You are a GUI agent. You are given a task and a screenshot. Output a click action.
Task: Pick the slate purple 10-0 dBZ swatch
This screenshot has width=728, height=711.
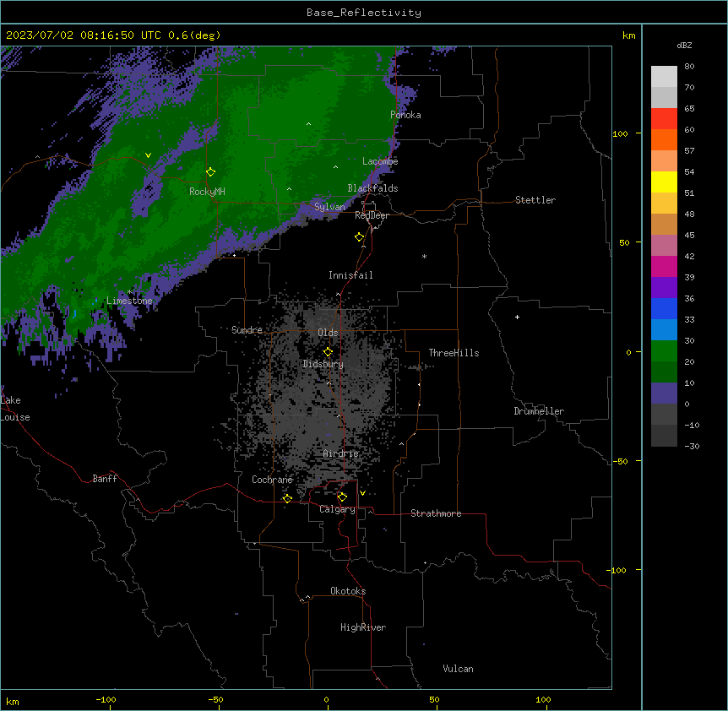[664, 393]
